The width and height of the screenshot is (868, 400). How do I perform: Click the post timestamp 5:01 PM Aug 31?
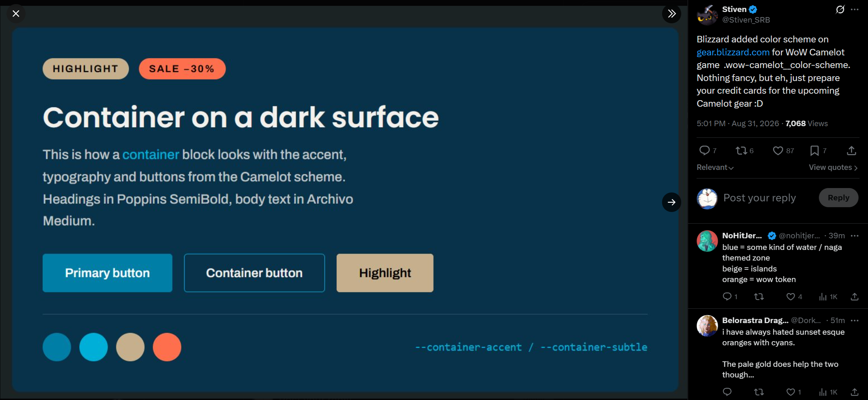coord(738,123)
